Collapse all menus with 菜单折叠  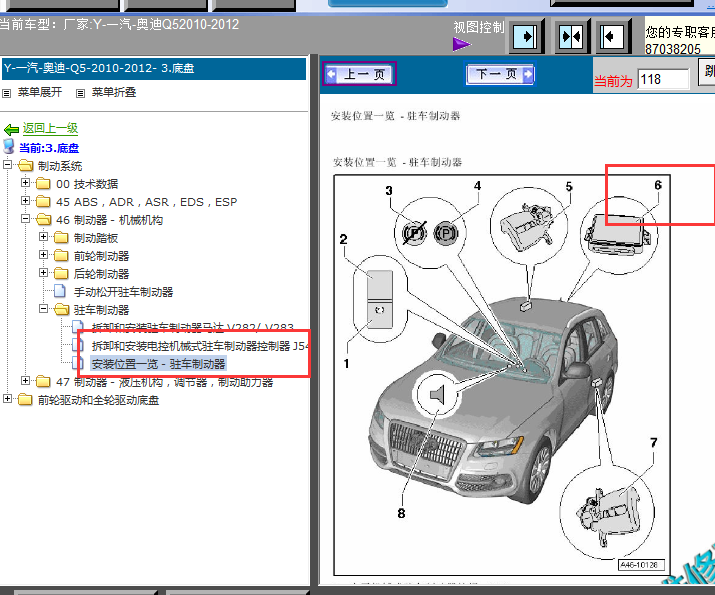(x=114, y=92)
